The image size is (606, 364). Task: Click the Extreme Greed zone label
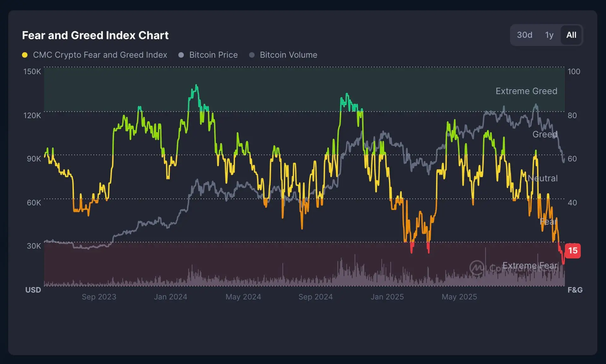526,91
